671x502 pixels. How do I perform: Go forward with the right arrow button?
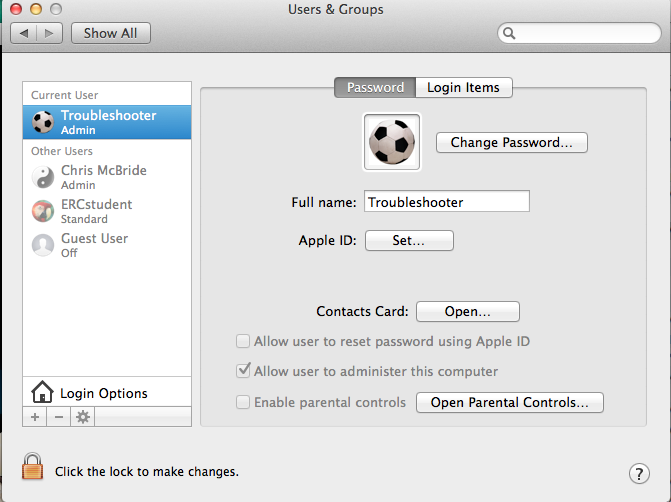coord(52,33)
